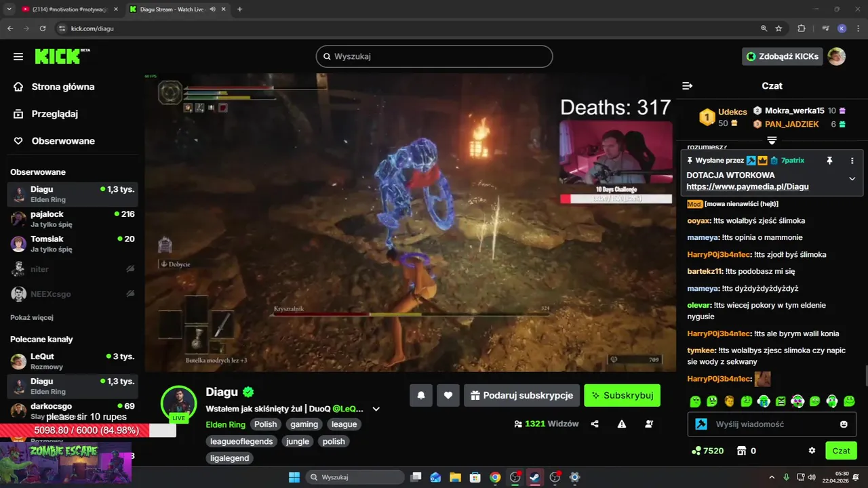Viewport: 868px width, 488px height.
Task: Click the image thumbnail in HarryP0j3b4n1ec's chat message
Action: pos(763,379)
